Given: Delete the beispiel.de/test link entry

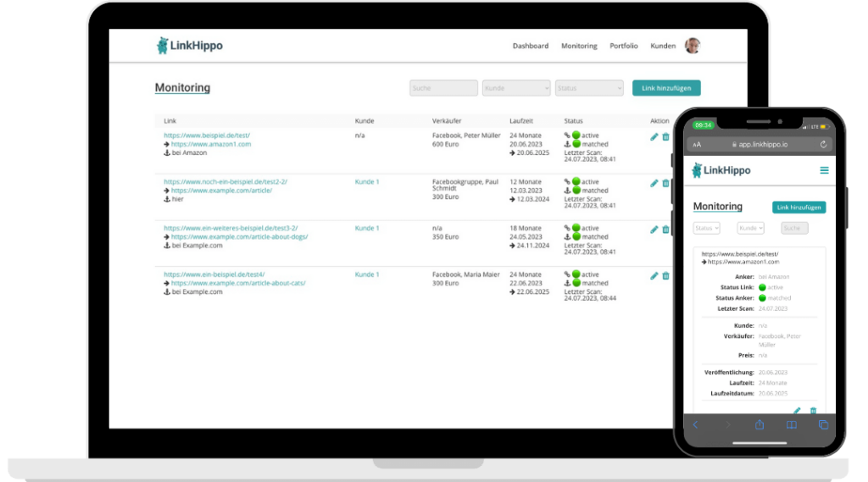Looking at the screenshot, I should point(665,136).
